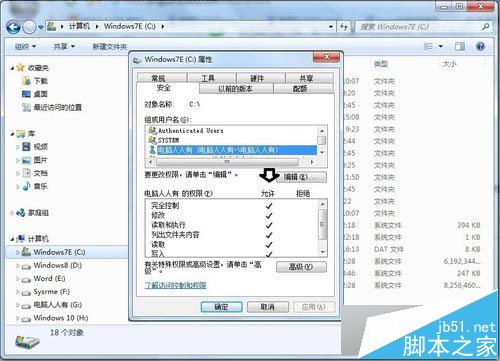
Task: Click the 取消 button
Action: (x=268, y=307)
